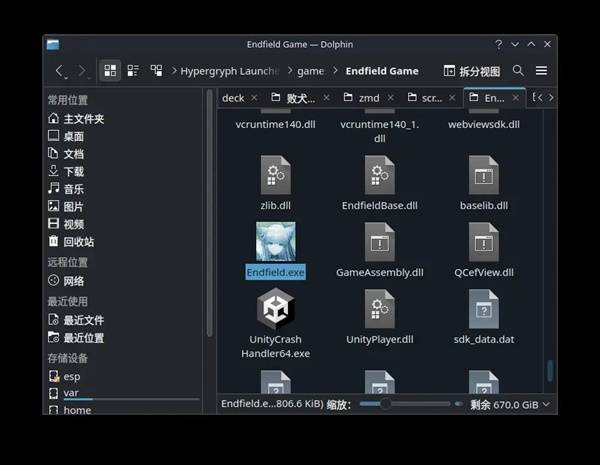Switch to icons view mode
This screenshot has width=600, height=465.
[110, 71]
